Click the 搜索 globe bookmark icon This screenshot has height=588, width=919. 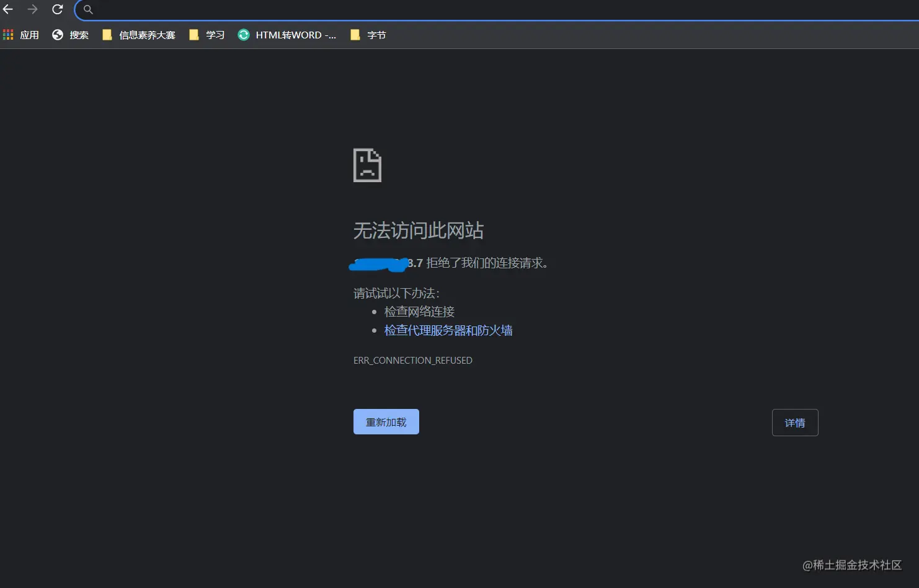click(x=57, y=35)
